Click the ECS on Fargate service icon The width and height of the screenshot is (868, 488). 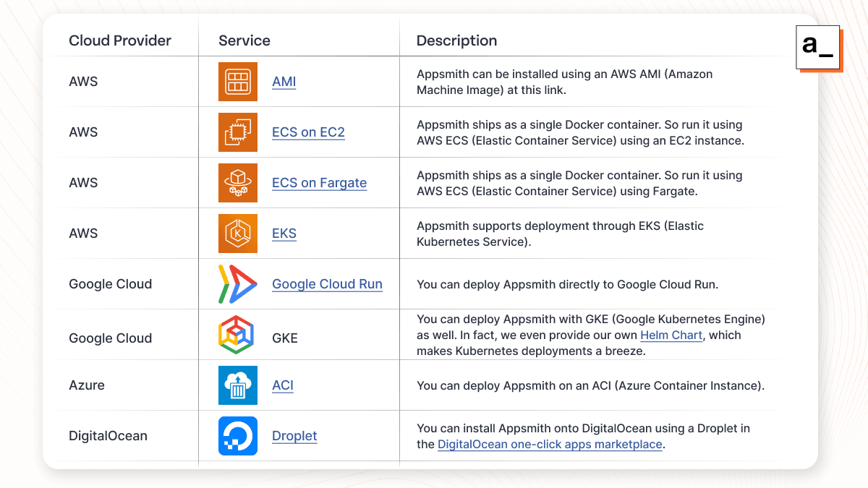click(238, 182)
